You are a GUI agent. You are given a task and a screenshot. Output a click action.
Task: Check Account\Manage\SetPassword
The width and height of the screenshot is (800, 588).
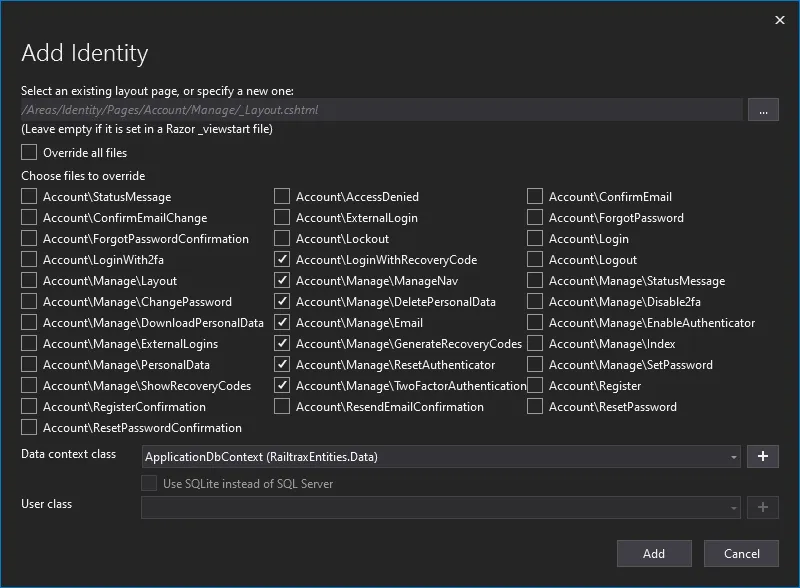click(x=535, y=364)
